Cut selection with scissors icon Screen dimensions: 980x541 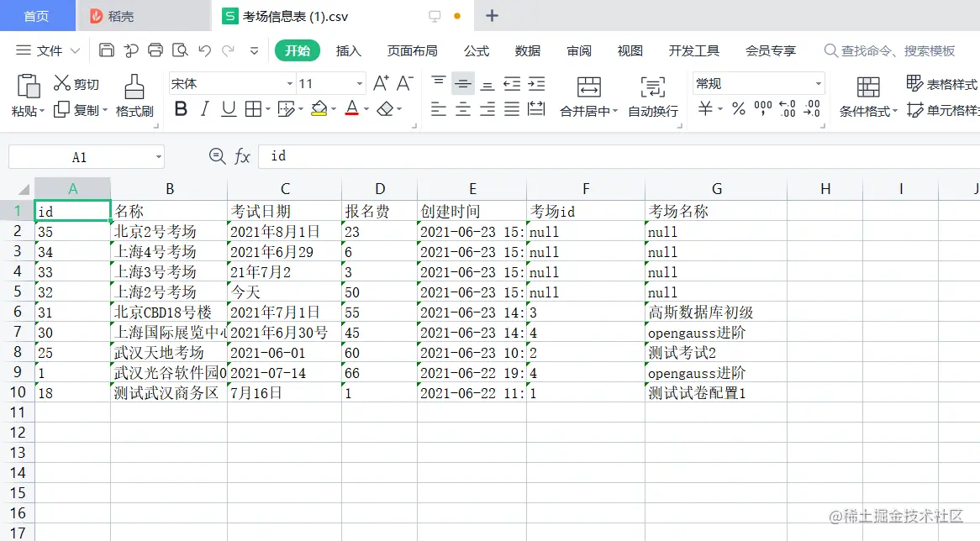coord(62,83)
